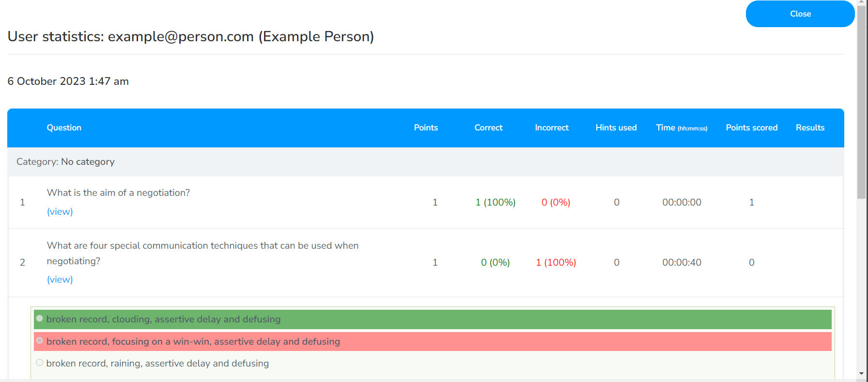
Task: Click the Points column header
Action: 426,128
